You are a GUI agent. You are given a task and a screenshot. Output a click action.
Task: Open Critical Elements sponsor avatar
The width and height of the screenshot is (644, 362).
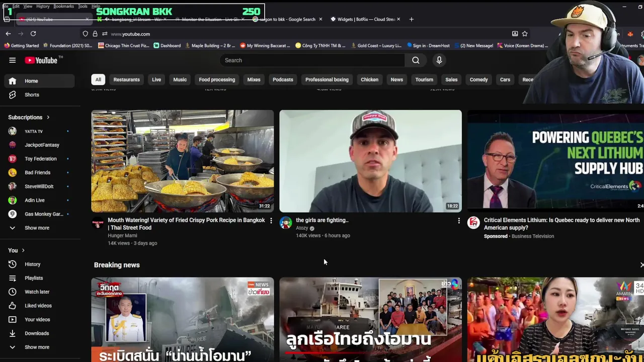[473, 223]
